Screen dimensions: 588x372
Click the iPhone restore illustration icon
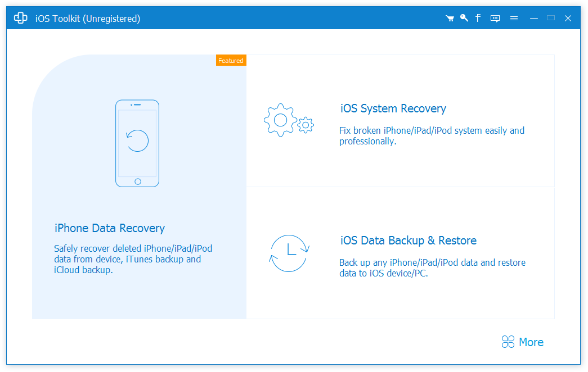137,143
